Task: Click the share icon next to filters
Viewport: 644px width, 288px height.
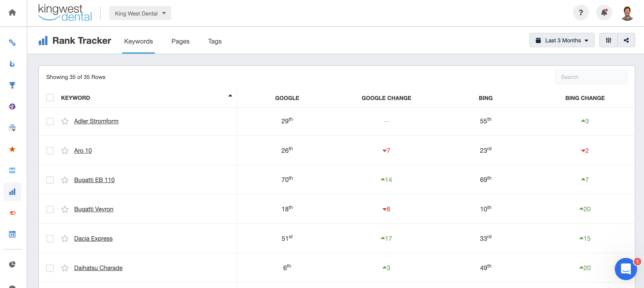Action: (626, 40)
